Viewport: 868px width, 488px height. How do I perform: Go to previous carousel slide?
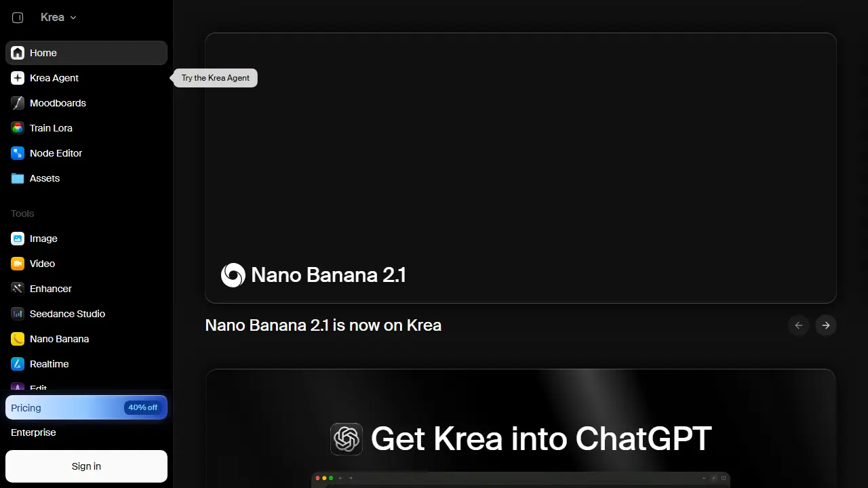pos(799,325)
